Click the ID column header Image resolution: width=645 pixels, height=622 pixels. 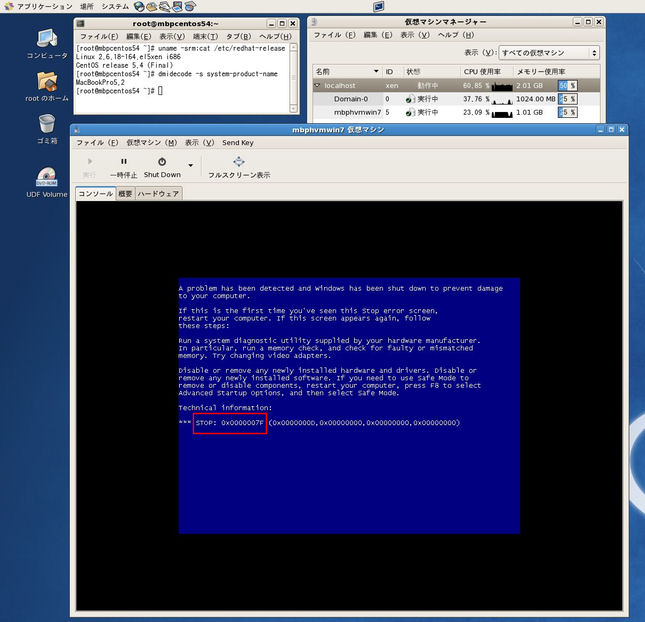point(393,72)
